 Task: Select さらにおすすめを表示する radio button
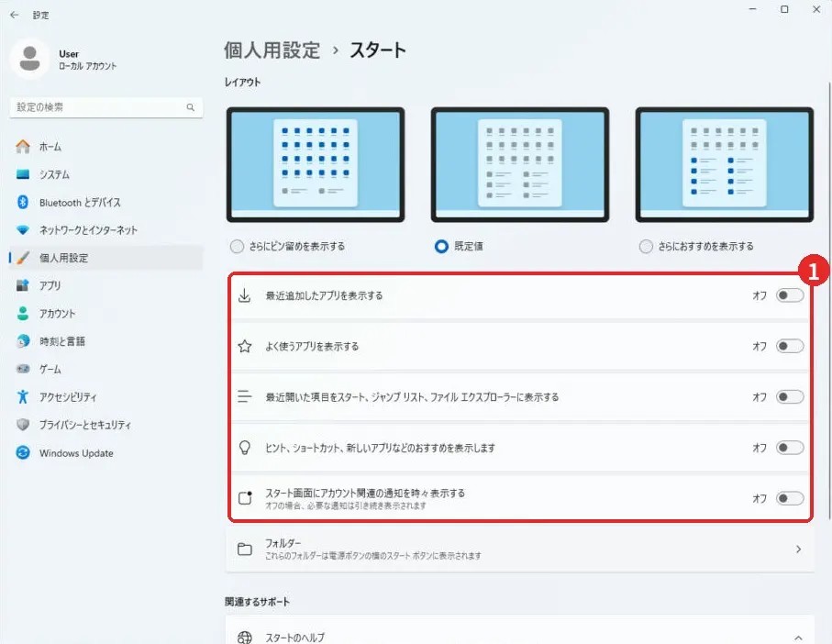pos(646,246)
